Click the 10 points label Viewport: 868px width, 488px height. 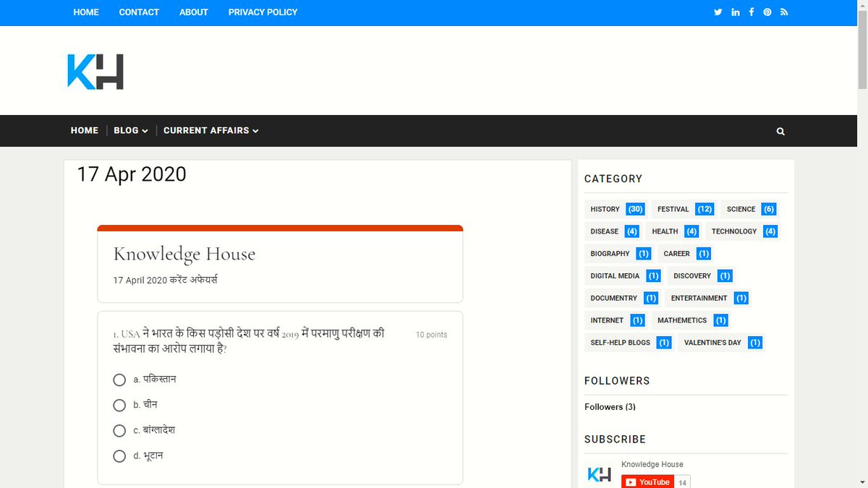431,335
